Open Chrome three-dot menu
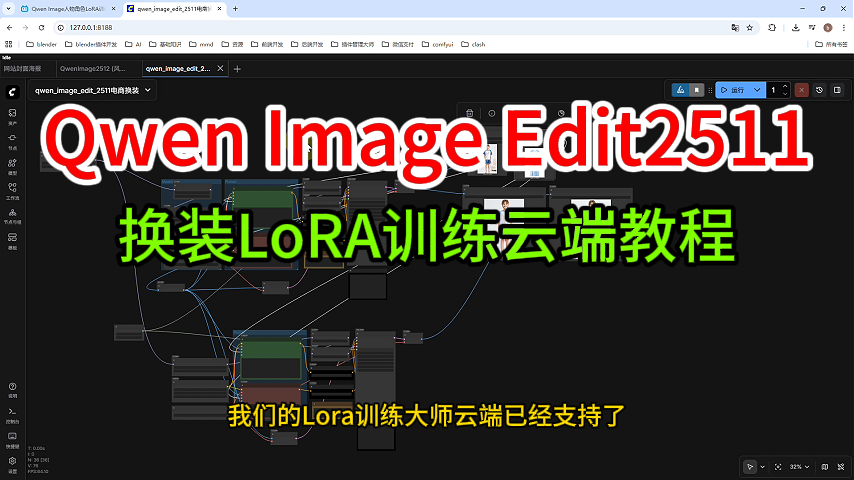Image resolution: width=854 pixels, height=480 pixels. pos(844,28)
